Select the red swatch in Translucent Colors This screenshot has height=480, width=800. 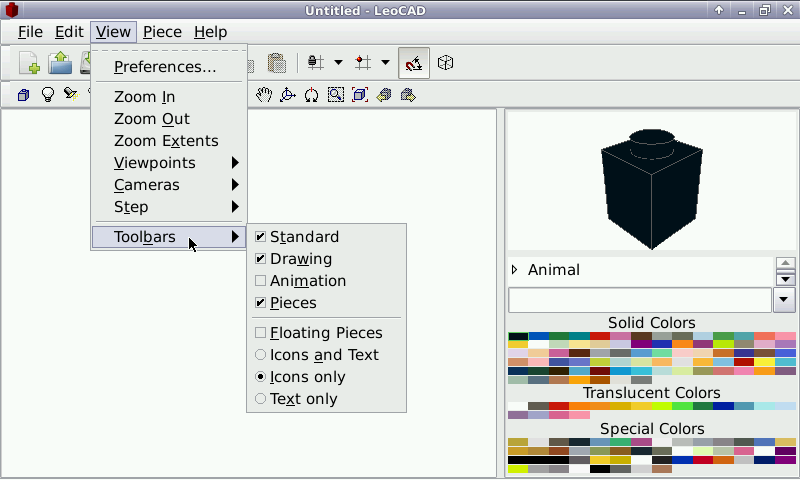click(x=559, y=406)
